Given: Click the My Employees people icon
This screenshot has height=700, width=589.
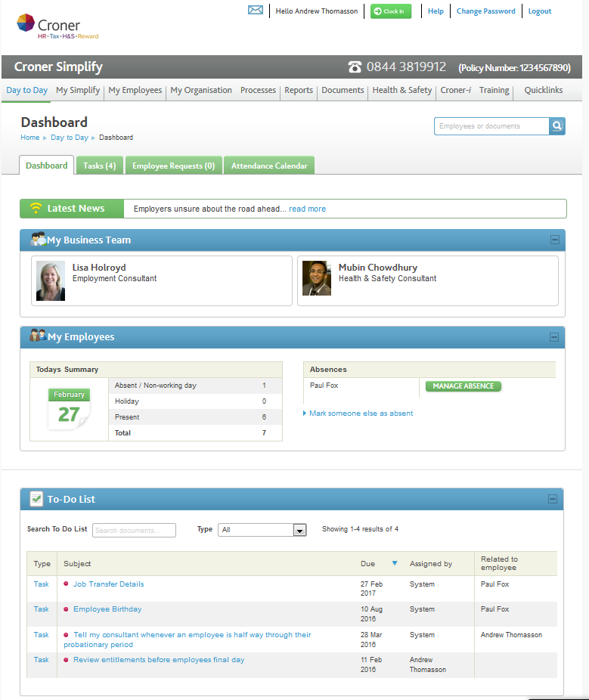Looking at the screenshot, I should pyautogui.click(x=38, y=336).
